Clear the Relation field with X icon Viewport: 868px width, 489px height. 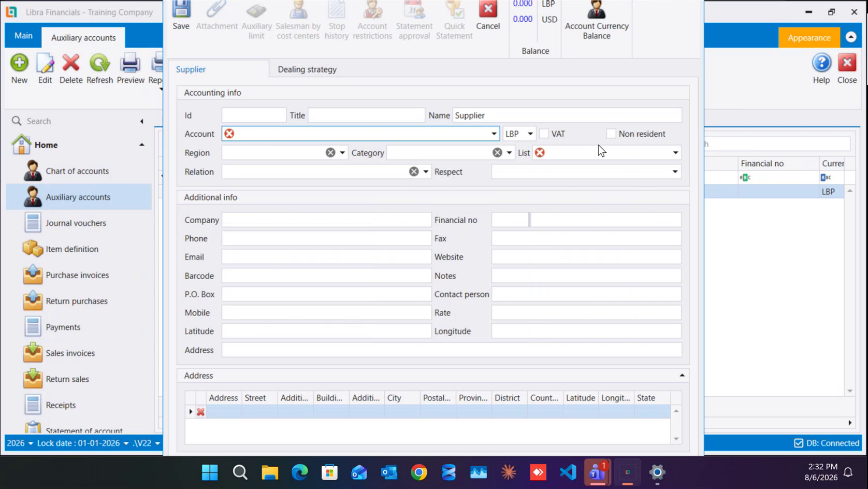tap(414, 171)
